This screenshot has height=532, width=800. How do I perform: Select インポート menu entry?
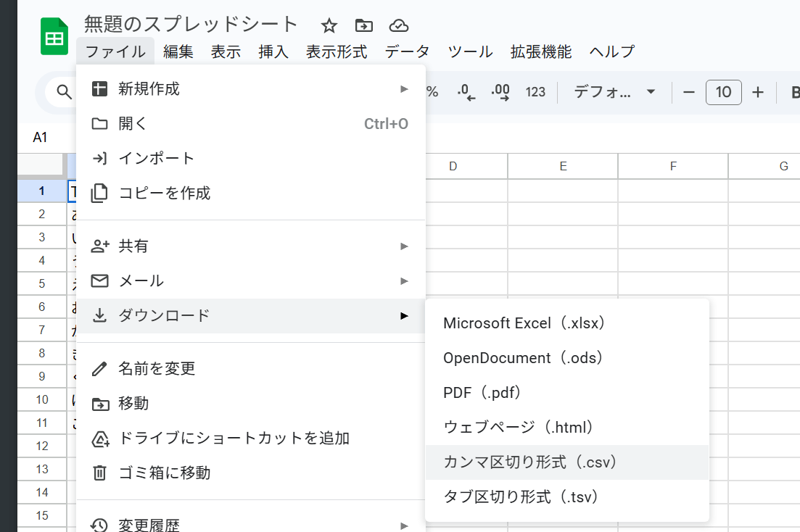(x=250, y=158)
